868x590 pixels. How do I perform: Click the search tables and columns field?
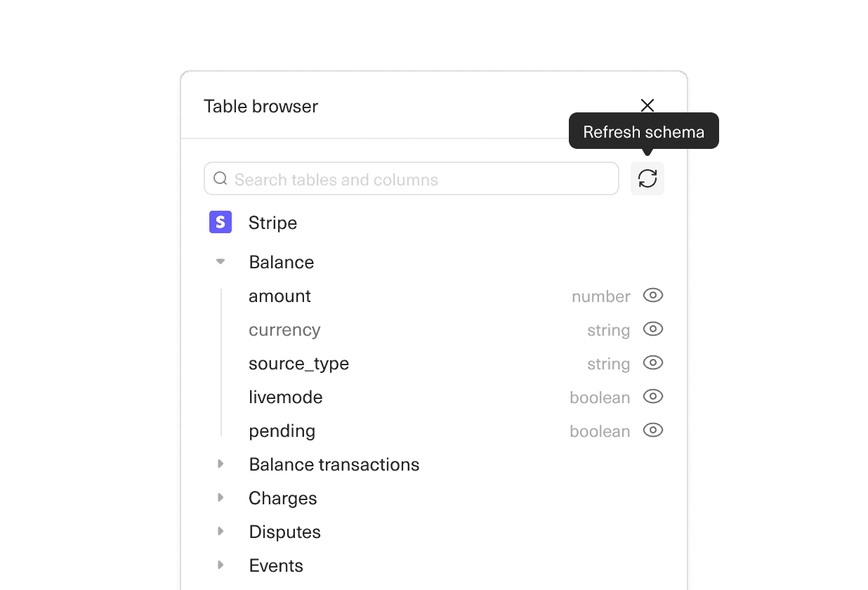pos(411,178)
